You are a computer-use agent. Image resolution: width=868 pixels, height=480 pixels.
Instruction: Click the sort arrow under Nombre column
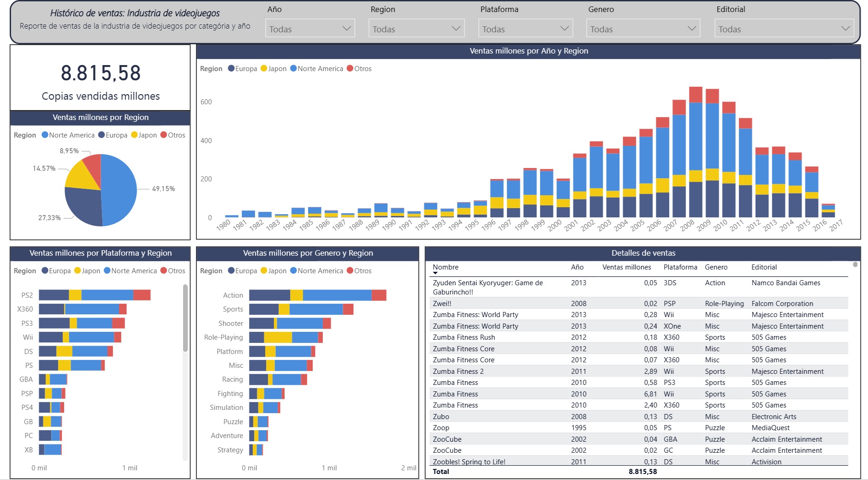[435, 273]
